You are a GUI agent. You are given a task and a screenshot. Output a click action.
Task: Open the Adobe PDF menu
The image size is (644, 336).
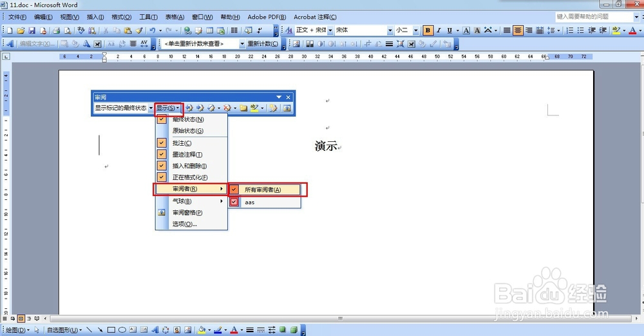(267, 17)
